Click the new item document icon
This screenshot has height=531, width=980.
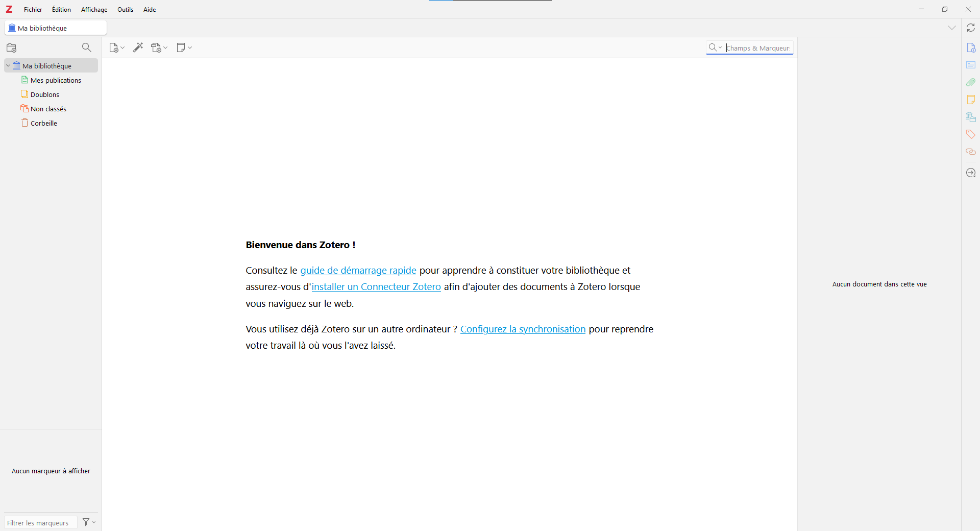[x=114, y=47]
